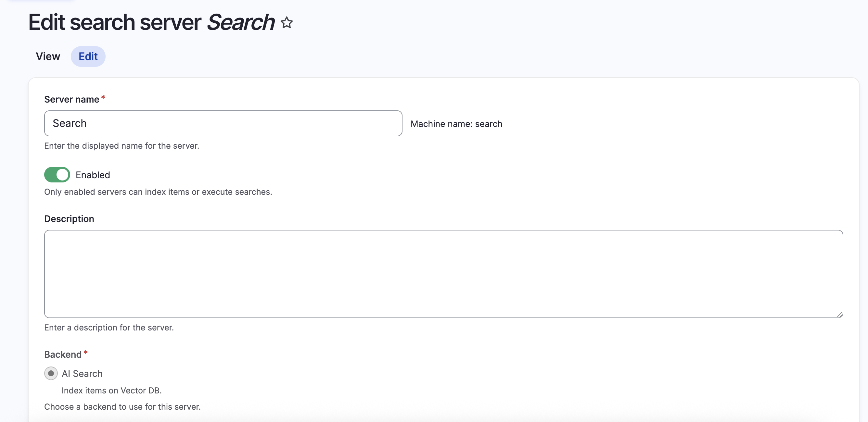Switch to the View tab
Viewport: 868px width, 422px height.
click(x=48, y=56)
